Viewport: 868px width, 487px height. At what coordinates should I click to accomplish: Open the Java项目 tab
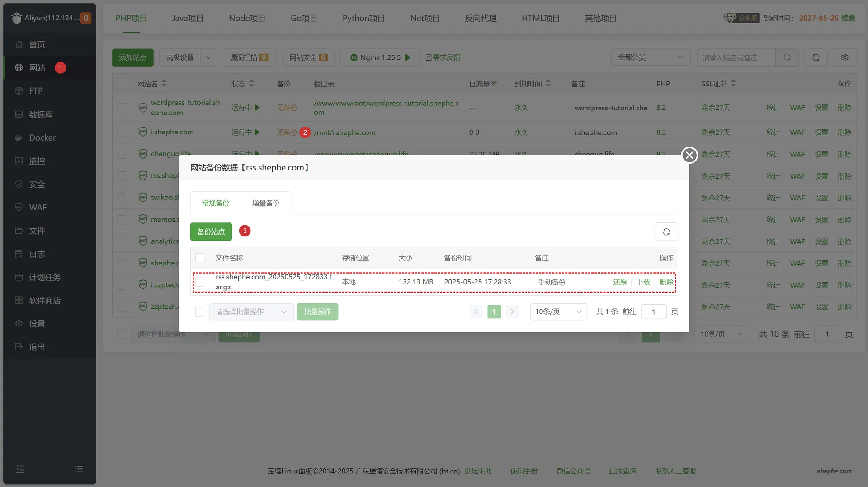(x=187, y=18)
